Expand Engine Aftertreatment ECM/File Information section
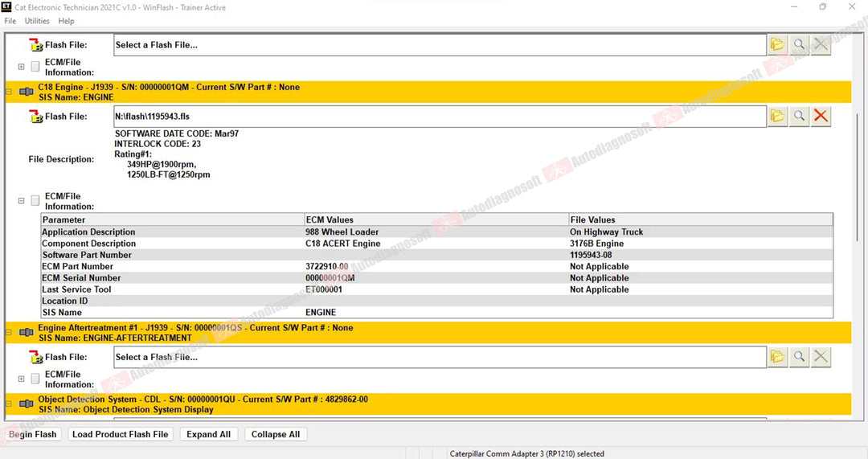Screen dimensions: 868x459 tap(21, 379)
